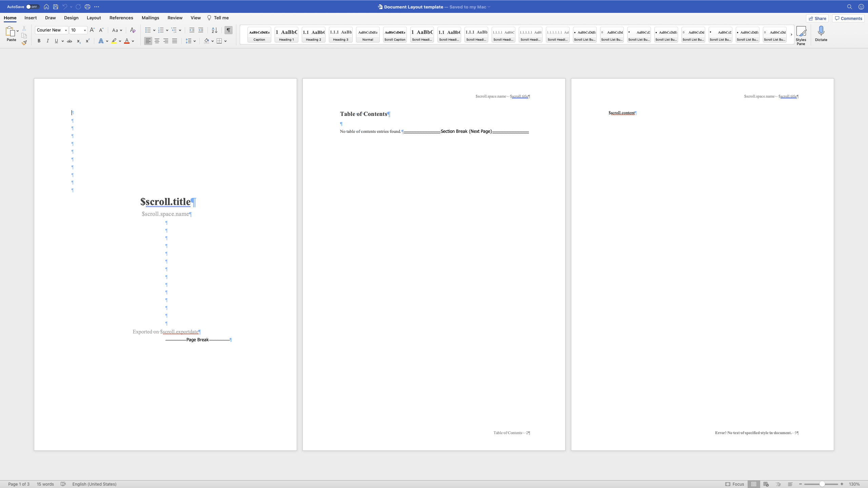This screenshot has height=488, width=868.
Task: Open the font size dropdown
Action: coord(85,30)
